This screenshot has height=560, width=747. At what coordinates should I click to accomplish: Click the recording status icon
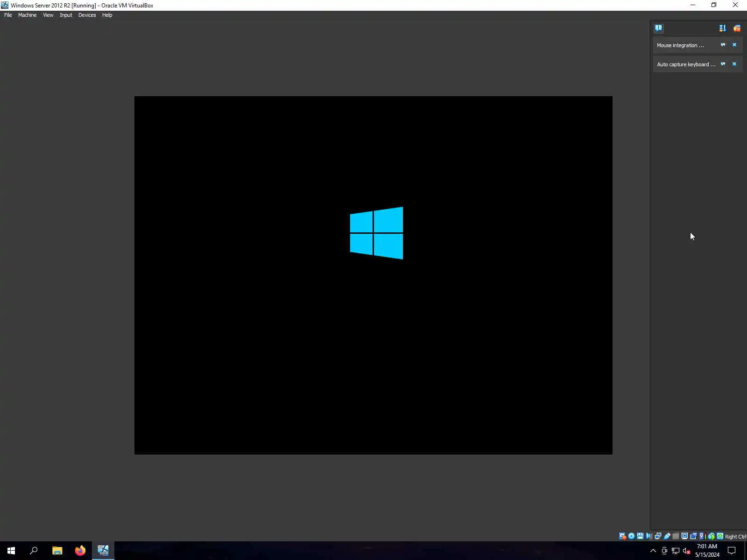[693, 536]
